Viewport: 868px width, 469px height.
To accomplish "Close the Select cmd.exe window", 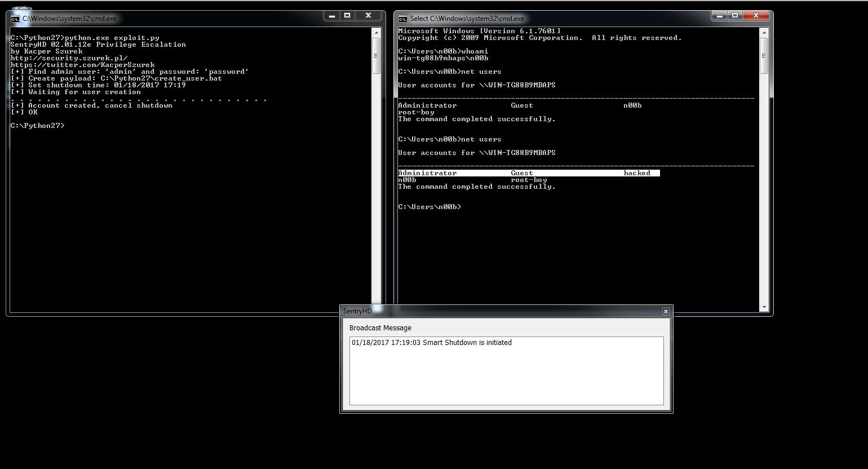I will 756,16.
